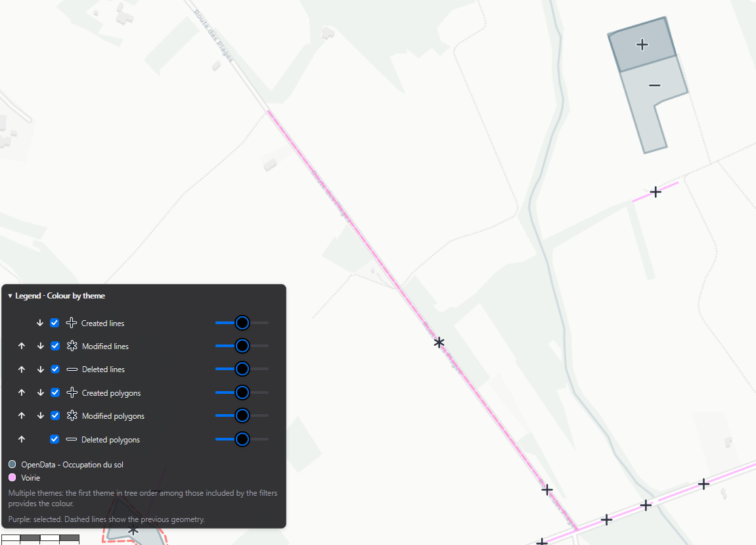Move Modified lines layer up
The height and width of the screenshot is (545, 756).
click(x=22, y=346)
